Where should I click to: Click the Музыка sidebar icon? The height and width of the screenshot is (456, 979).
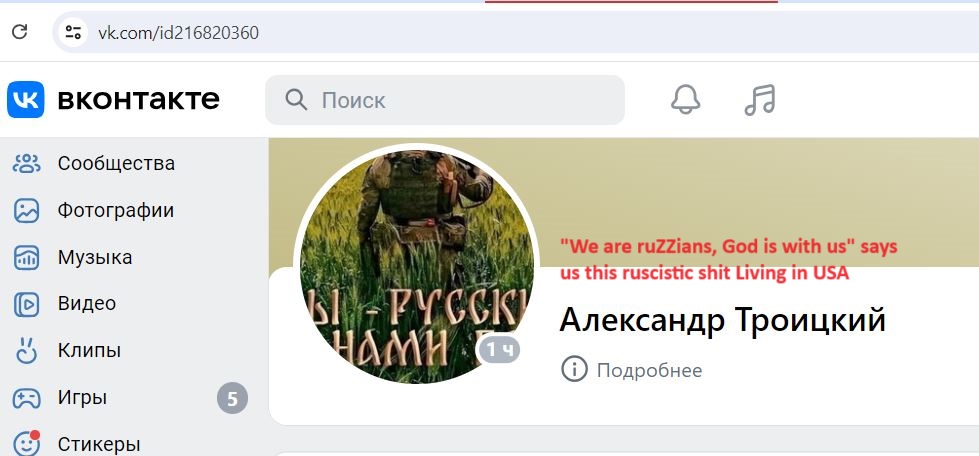click(x=27, y=257)
